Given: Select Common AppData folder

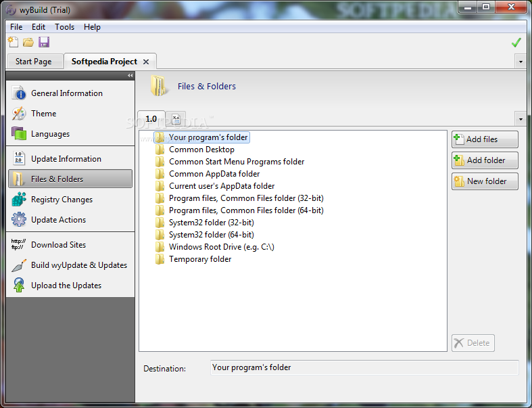Looking at the screenshot, I should click(208, 174).
